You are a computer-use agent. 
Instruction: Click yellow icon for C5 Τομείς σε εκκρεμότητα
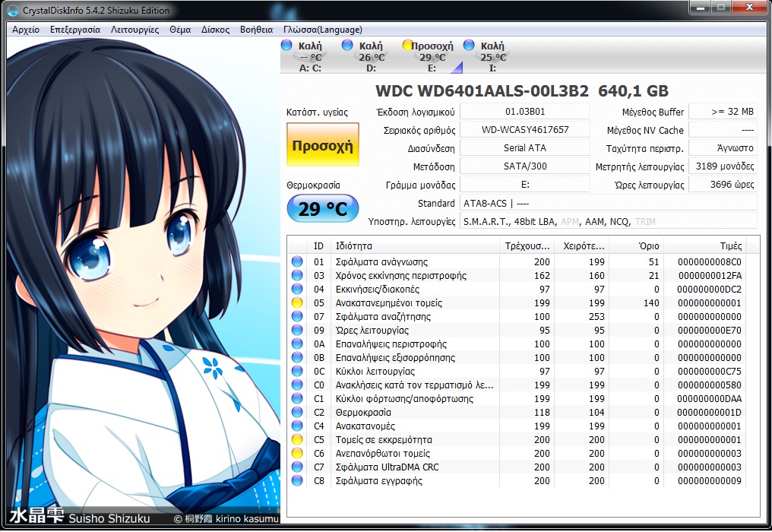point(297,439)
